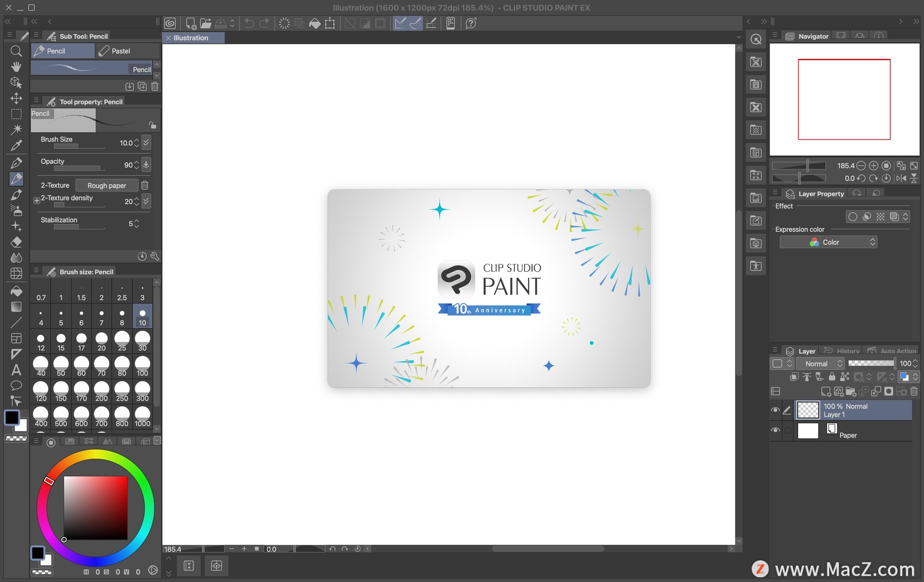Toggle the Paper layer lock checkbox
Screen dimensions: 924x582
tap(788, 430)
